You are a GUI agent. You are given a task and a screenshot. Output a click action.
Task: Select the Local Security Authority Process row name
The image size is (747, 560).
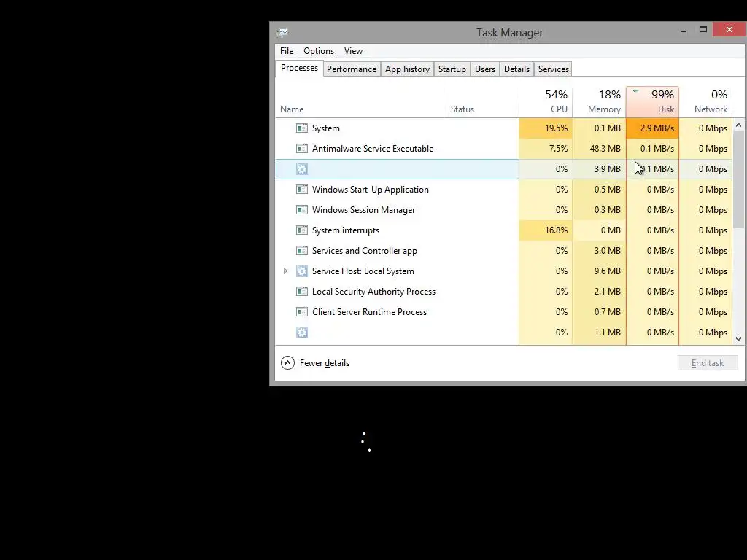(373, 292)
